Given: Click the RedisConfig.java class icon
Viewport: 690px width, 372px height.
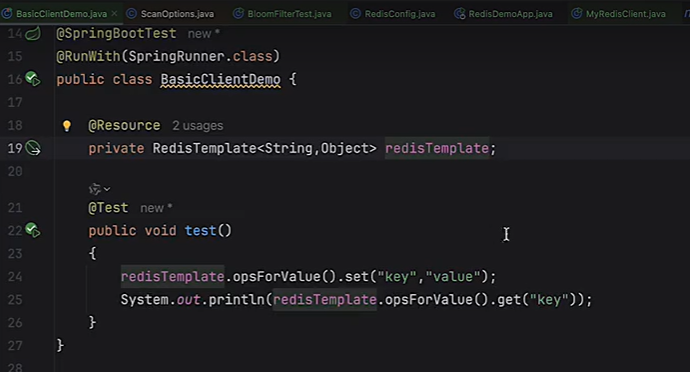Looking at the screenshot, I should pos(355,14).
